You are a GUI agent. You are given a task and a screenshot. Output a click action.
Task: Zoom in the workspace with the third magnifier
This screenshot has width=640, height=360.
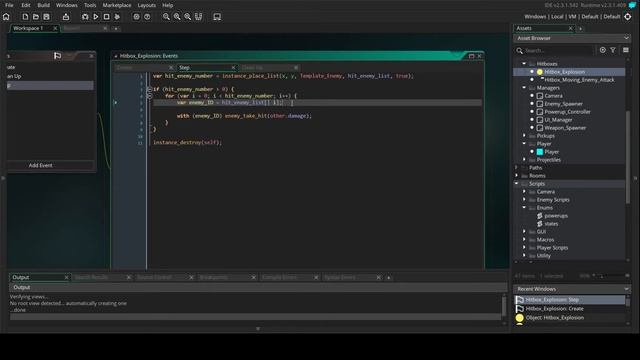187,17
